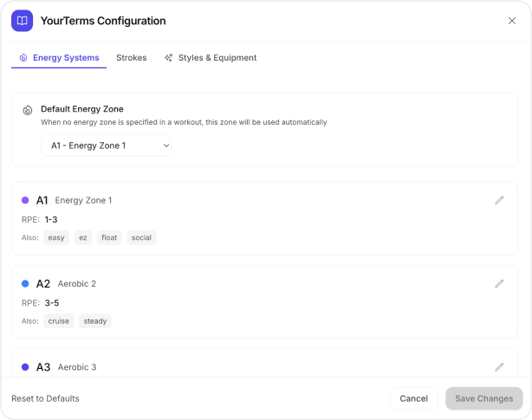Switch to the Strokes tab
The width and height of the screenshot is (532, 420).
[x=132, y=58]
